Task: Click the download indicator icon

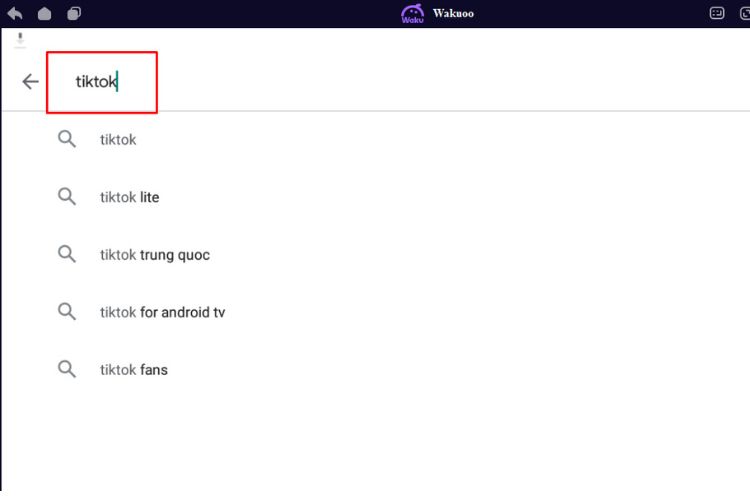Action: 20,39
